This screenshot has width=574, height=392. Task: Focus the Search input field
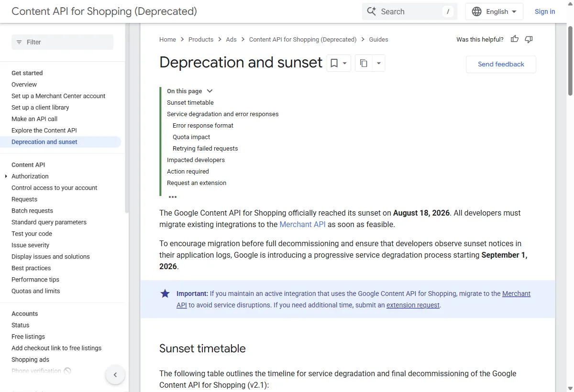coord(409,11)
